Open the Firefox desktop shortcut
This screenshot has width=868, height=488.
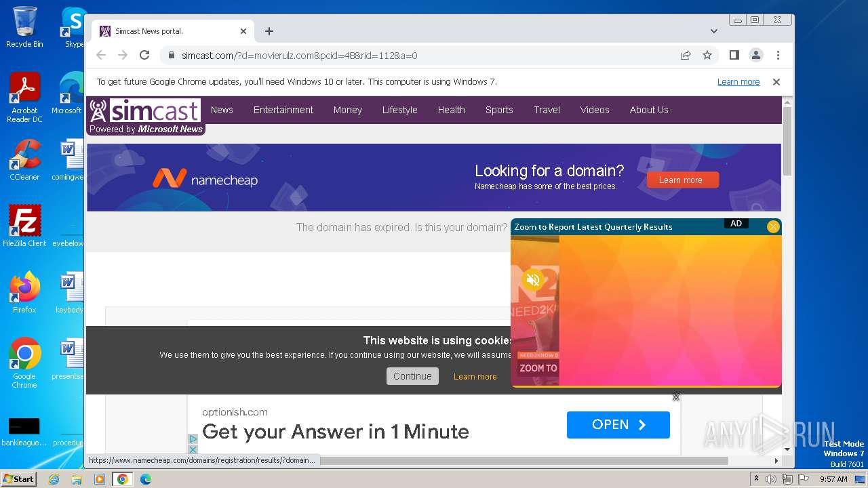click(x=24, y=292)
